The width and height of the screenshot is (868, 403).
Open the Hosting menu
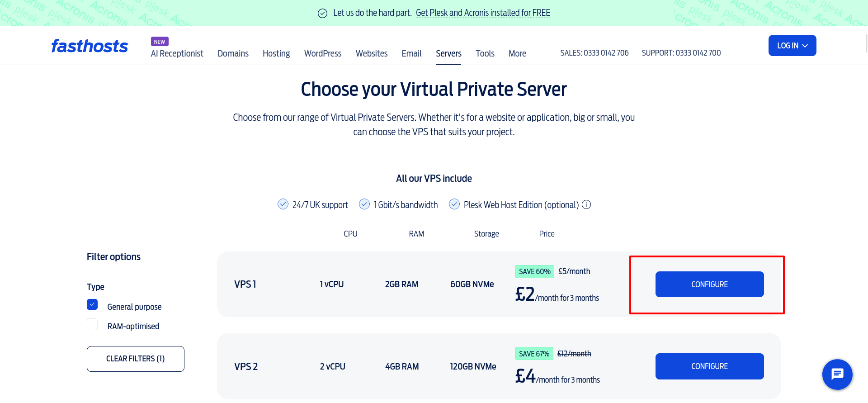[276, 53]
